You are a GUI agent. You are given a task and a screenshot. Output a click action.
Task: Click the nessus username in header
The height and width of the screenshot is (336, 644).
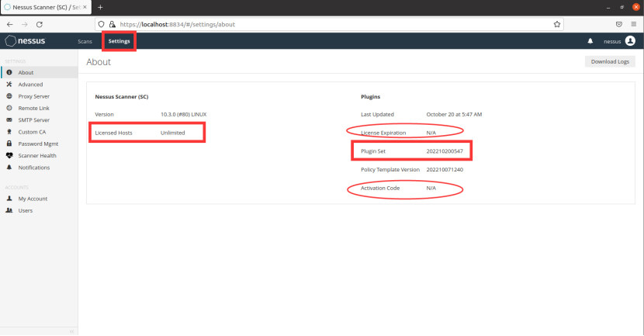[612, 41]
